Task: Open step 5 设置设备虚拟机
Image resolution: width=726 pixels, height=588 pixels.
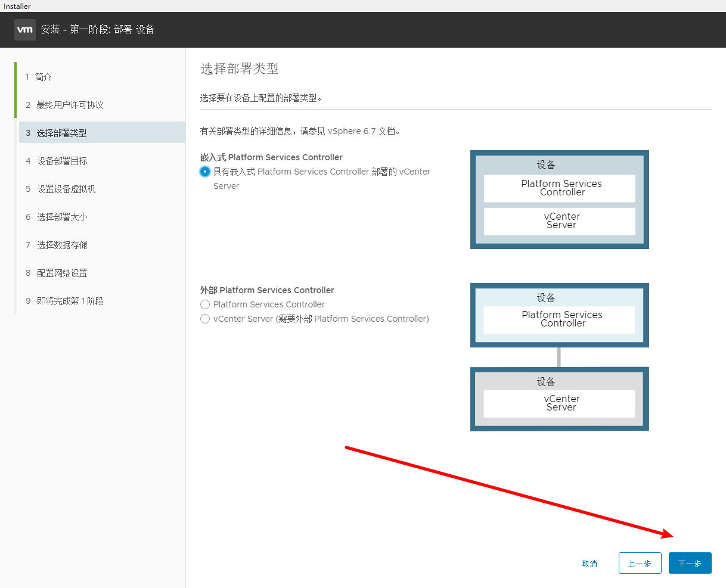Action: pyautogui.click(x=66, y=189)
